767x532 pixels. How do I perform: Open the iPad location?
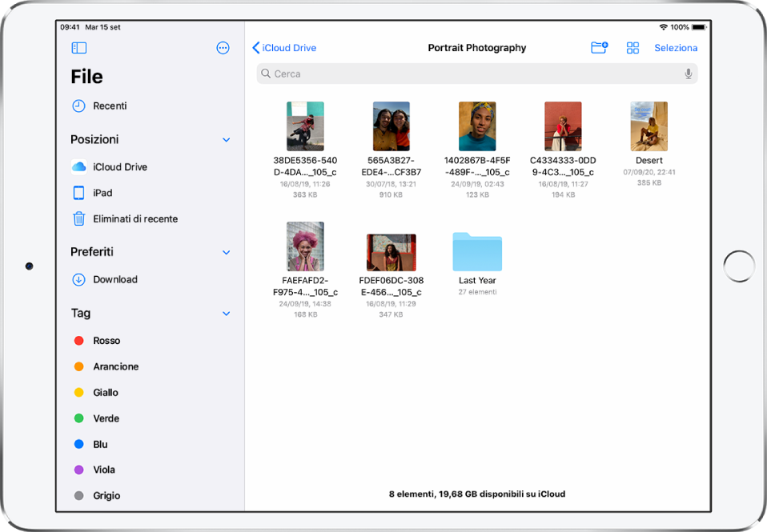click(102, 193)
